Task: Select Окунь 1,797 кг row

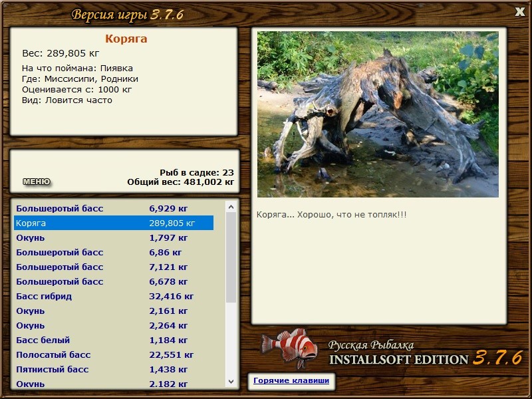Action: (114, 237)
